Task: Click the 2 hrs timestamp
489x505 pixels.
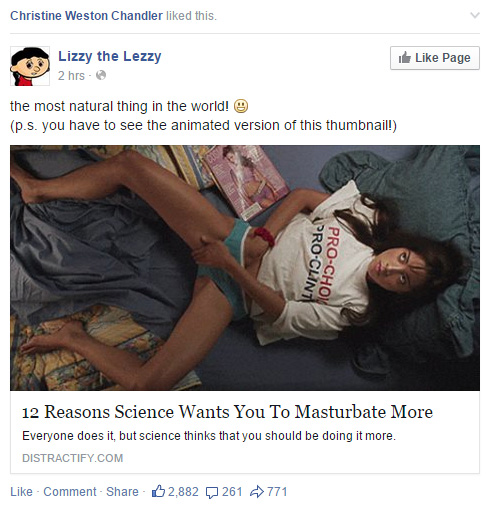Action: click(x=71, y=76)
